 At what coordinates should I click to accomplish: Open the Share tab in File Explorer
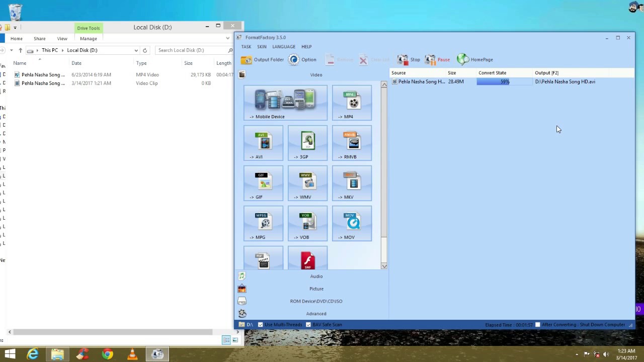[40, 39]
